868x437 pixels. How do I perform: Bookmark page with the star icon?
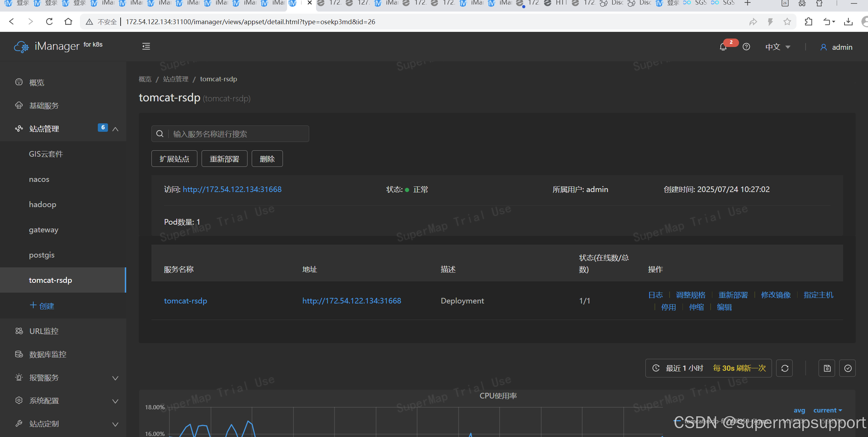click(787, 22)
